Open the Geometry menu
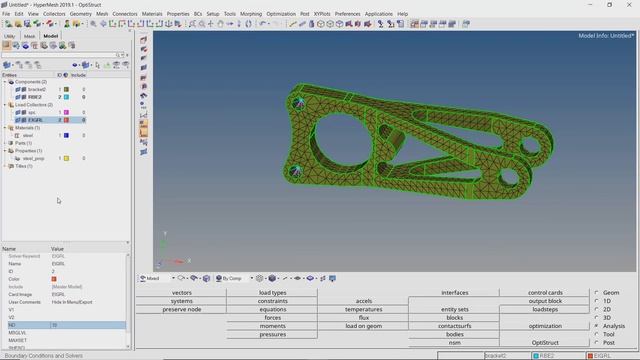640x360 pixels. click(x=80, y=14)
